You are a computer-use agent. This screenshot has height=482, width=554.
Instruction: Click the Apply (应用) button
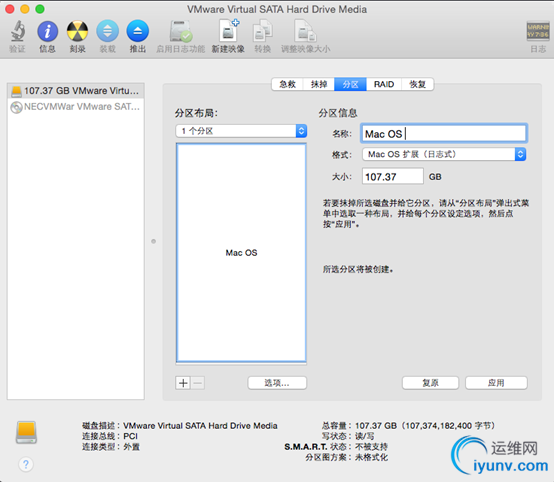[496, 383]
